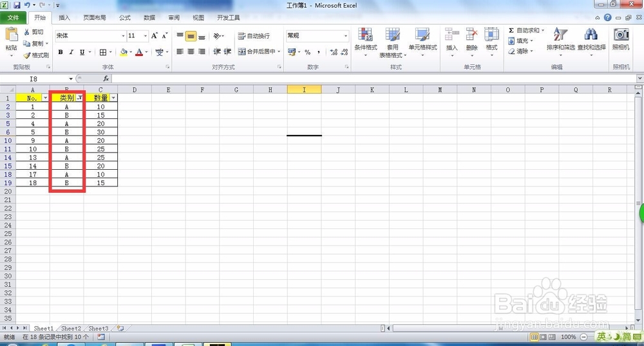Toggle italic formatting
This screenshot has height=346, width=644.
pos(71,52)
